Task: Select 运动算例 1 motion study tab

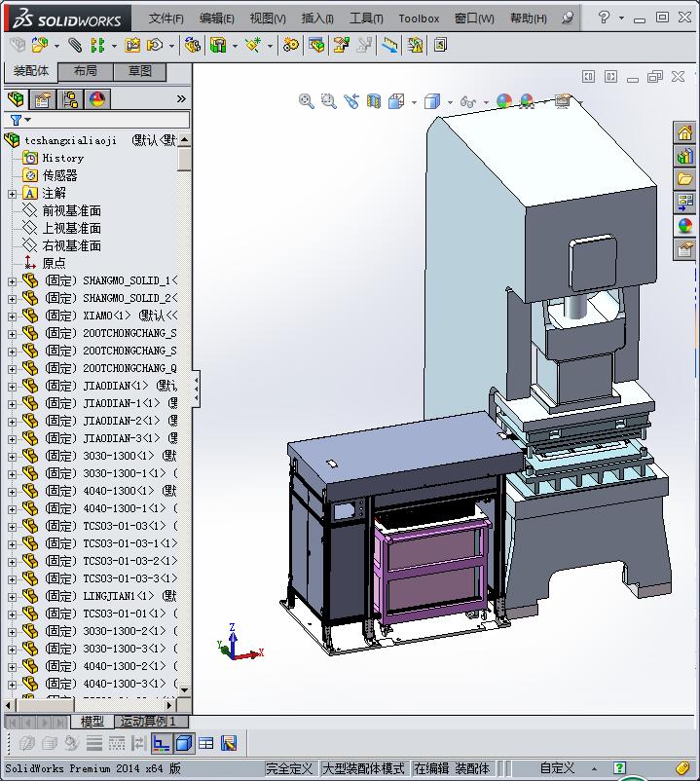Action: pos(151,722)
